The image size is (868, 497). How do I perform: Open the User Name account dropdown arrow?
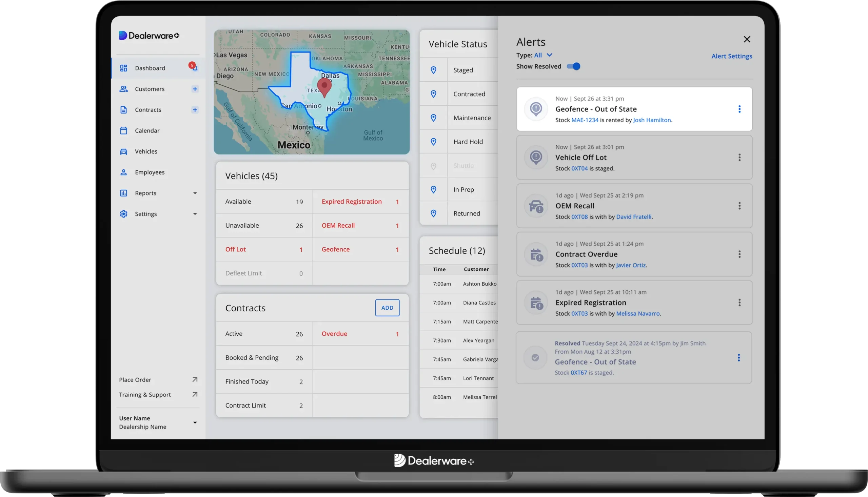(x=195, y=422)
